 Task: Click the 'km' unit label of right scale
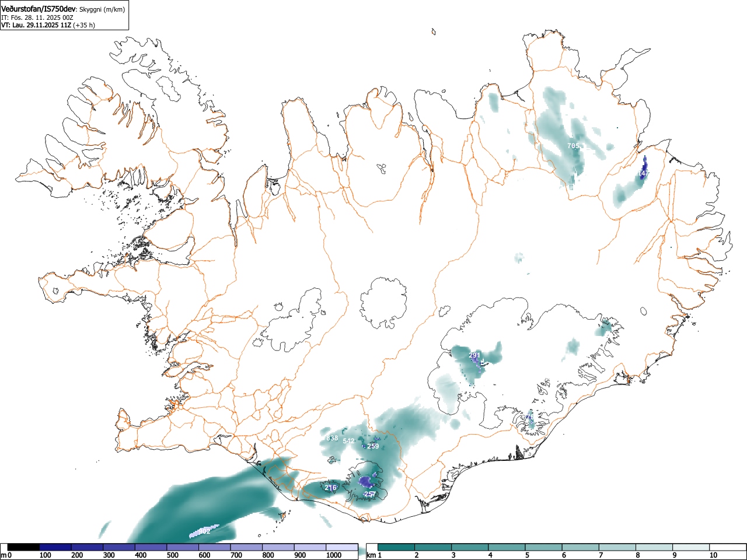371,555
